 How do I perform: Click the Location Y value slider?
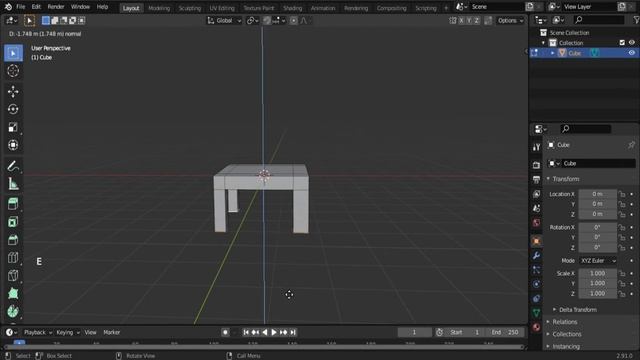598,204
